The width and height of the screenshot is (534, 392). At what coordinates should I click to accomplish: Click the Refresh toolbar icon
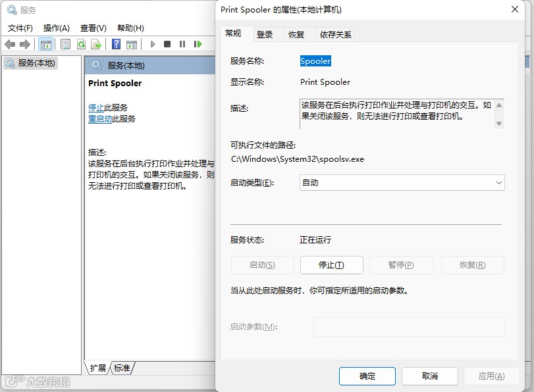(x=82, y=44)
